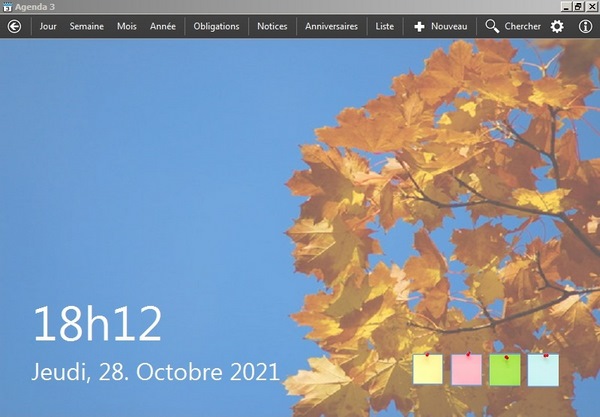
Task: Open the light blue sticky note
Action: [543, 370]
